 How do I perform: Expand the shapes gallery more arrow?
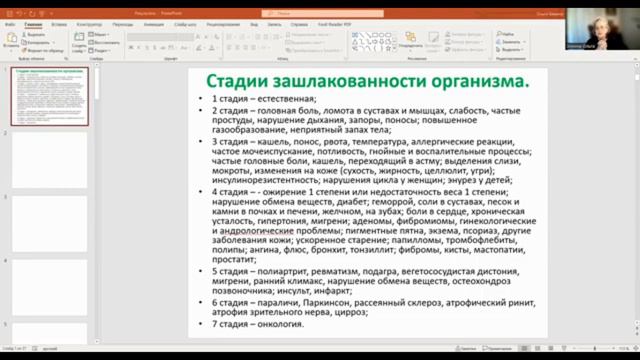[395, 49]
